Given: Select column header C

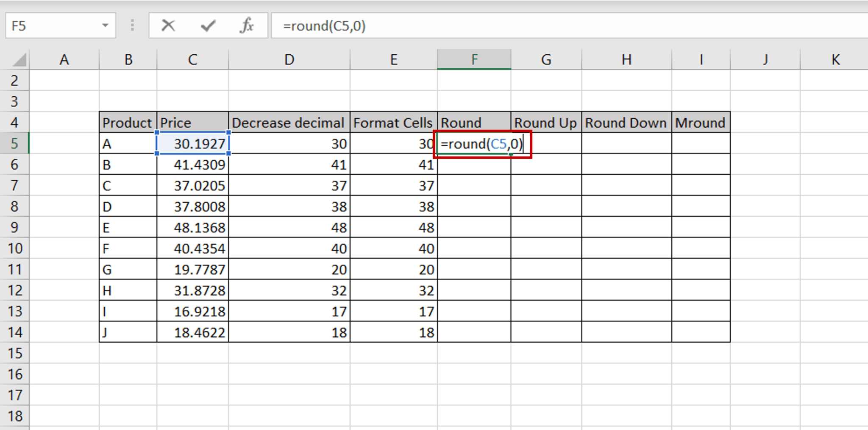Looking at the screenshot, I should point(192,59).
